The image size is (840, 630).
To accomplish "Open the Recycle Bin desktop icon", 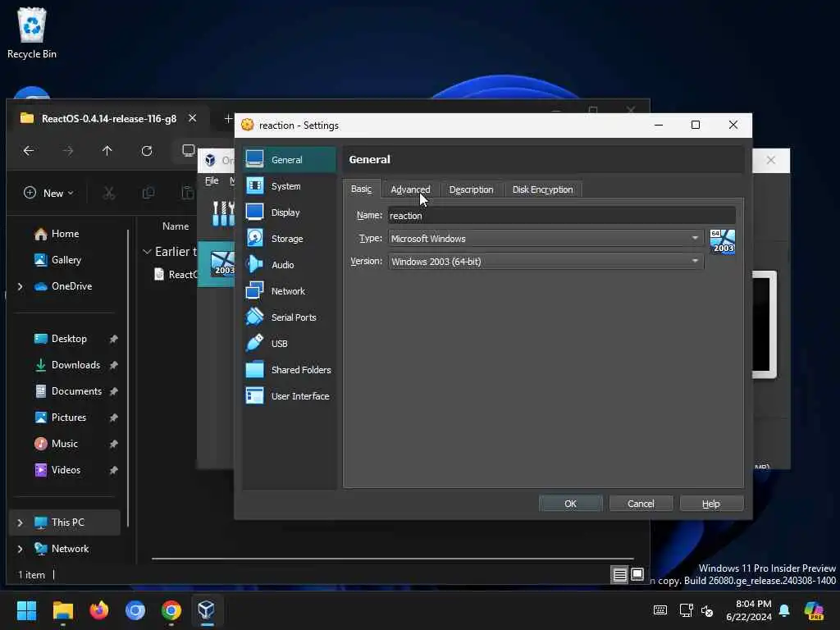I will click(32, 33).
